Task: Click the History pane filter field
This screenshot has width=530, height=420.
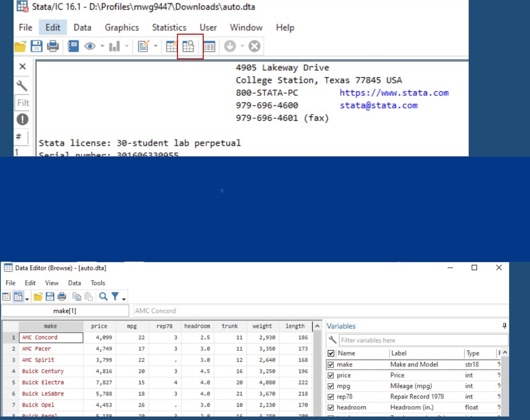Action: pos(23,103)
